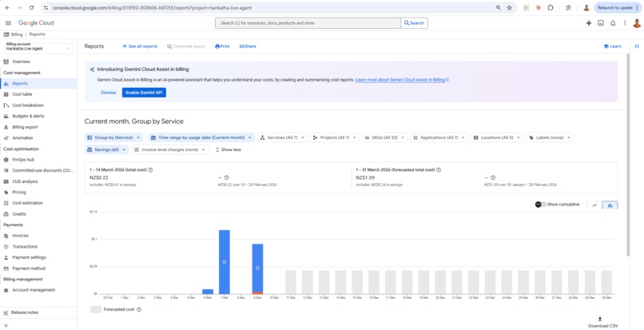
Task: Open the Google Cloud main navigation menu
Action: [8, 23]
